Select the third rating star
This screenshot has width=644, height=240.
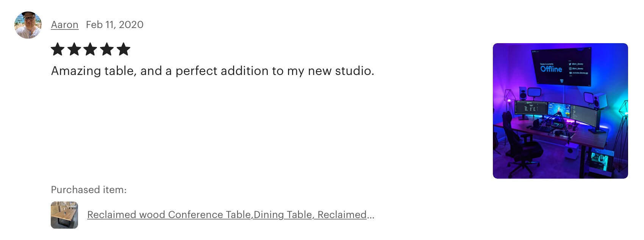[x=91, y=49]
